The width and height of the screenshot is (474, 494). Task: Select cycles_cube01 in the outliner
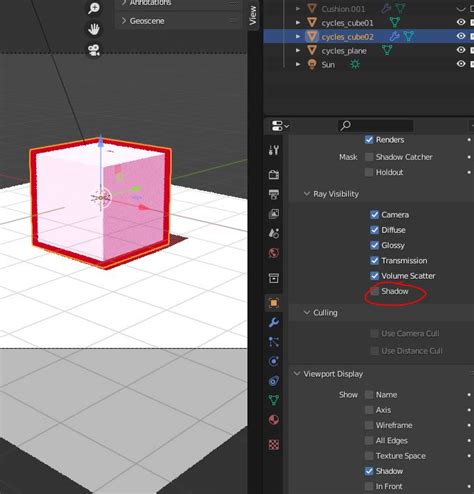pyautogui.click(x=347, y=23)
